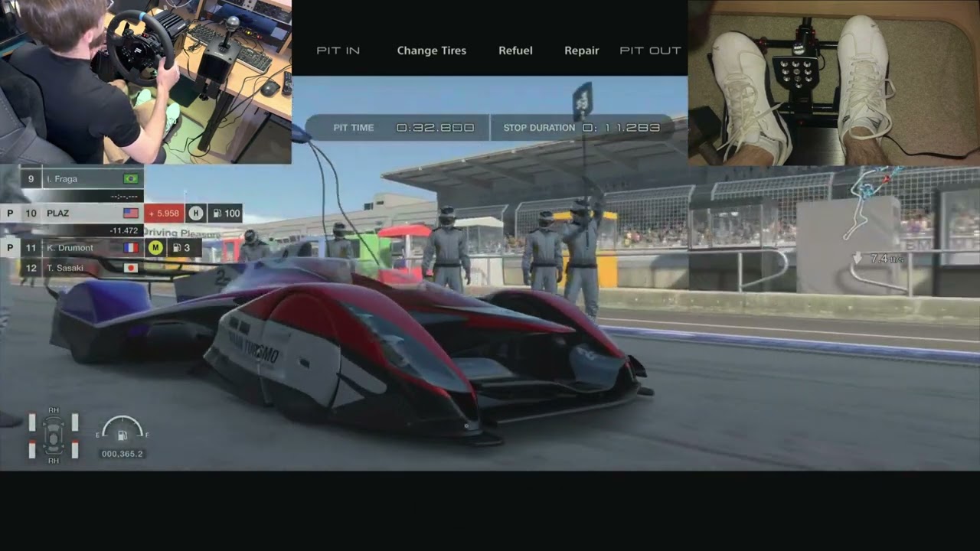This screenshot has height=551, width=980.
Task: Click the medium tire M icon for K. Drumont
Action: click(x=155, y=248)
